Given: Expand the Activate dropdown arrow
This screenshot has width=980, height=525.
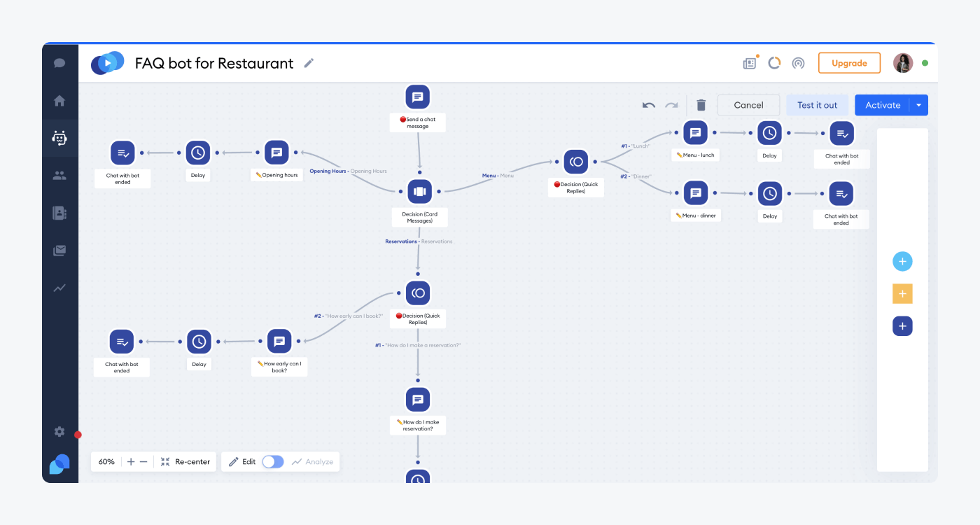Looking at the screenshot, I should coord(919,105).
